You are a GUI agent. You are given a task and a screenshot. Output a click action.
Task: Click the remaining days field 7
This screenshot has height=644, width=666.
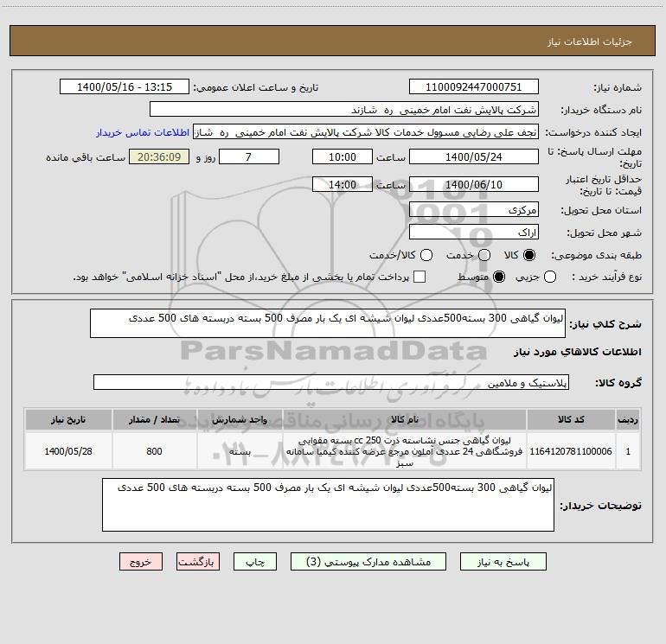[x=249, y=156]
